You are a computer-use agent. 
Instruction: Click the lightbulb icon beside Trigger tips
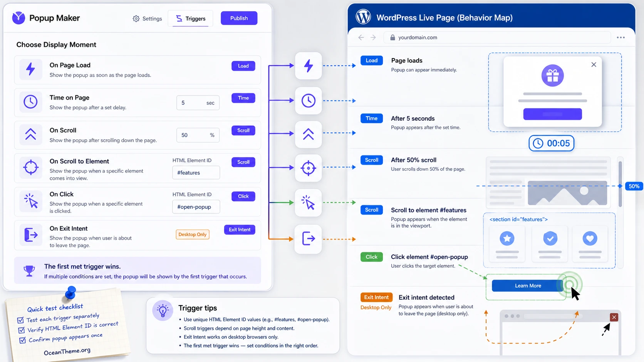[x=163, y=310]
